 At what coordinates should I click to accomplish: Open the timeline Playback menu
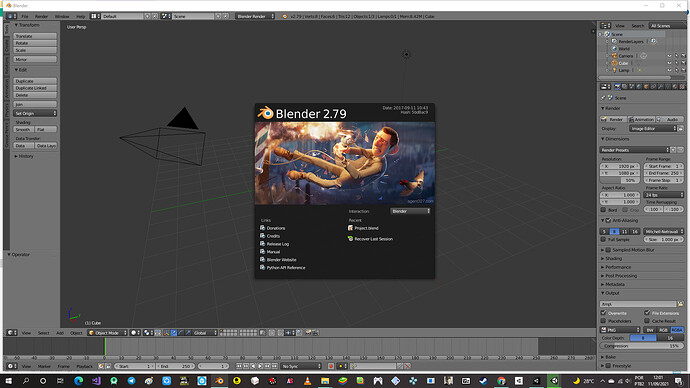point(84,366)
